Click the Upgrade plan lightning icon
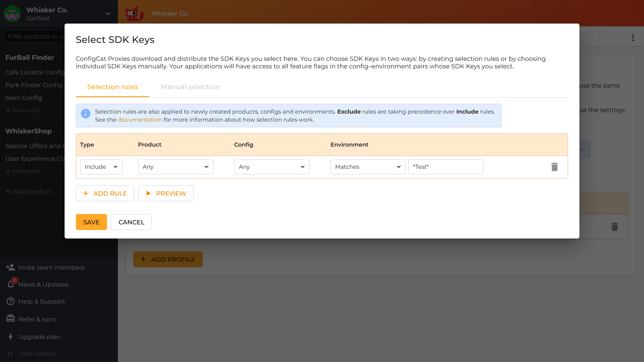Image resolution: width=644 pixels, height=362 pixels. click(10, 336)
